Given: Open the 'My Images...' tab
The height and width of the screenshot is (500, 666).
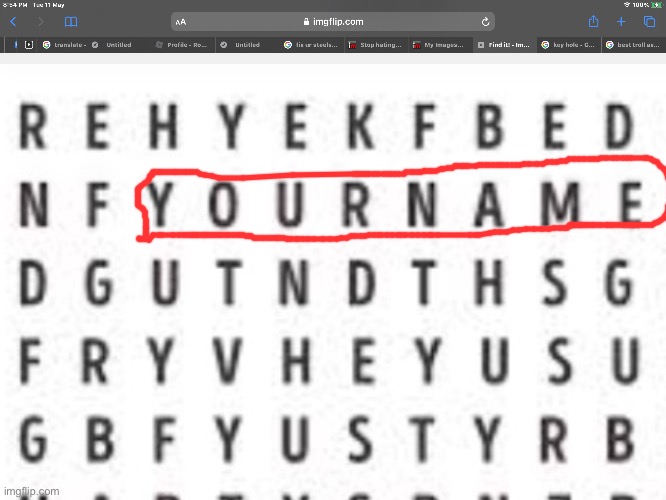Looking at the screenshot, I should tap(438, 44).
